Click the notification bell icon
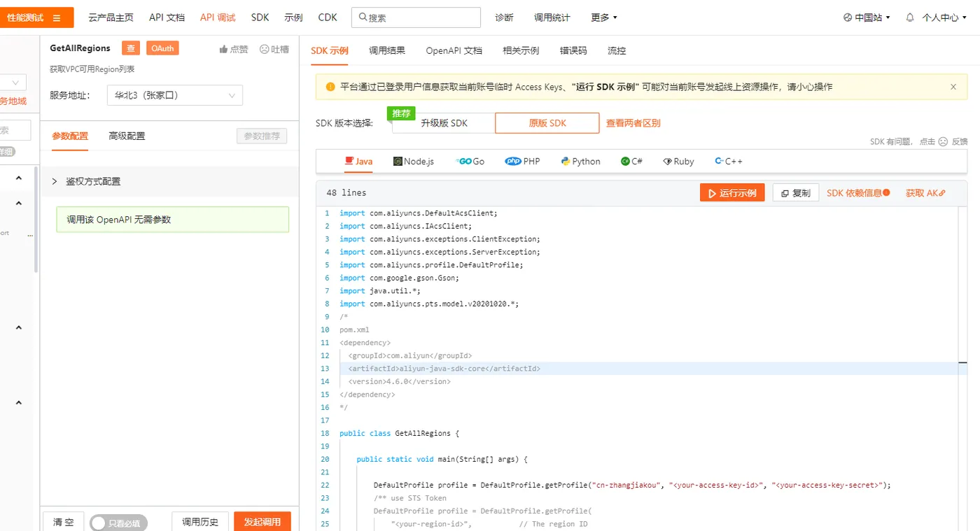Viewport: 980px width, 531px height. (x=910, y=17)
